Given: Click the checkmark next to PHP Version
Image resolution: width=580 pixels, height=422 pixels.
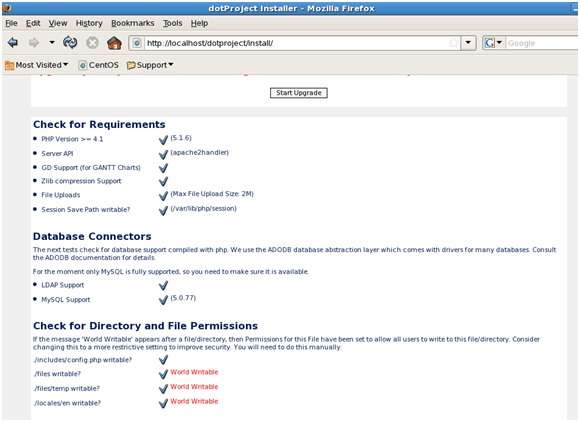Looking at the screenshot, I should click(x=163, y=140).
